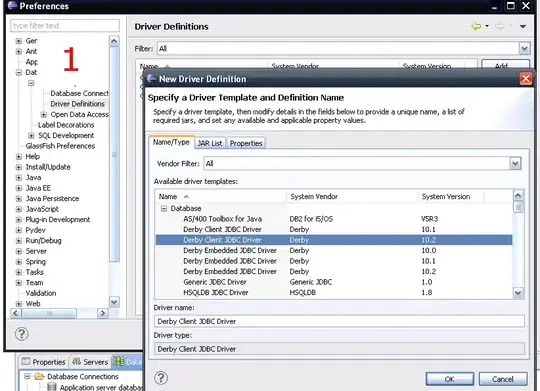
Task: Click the Properties view icon at bottom
Action: [26, 362]
